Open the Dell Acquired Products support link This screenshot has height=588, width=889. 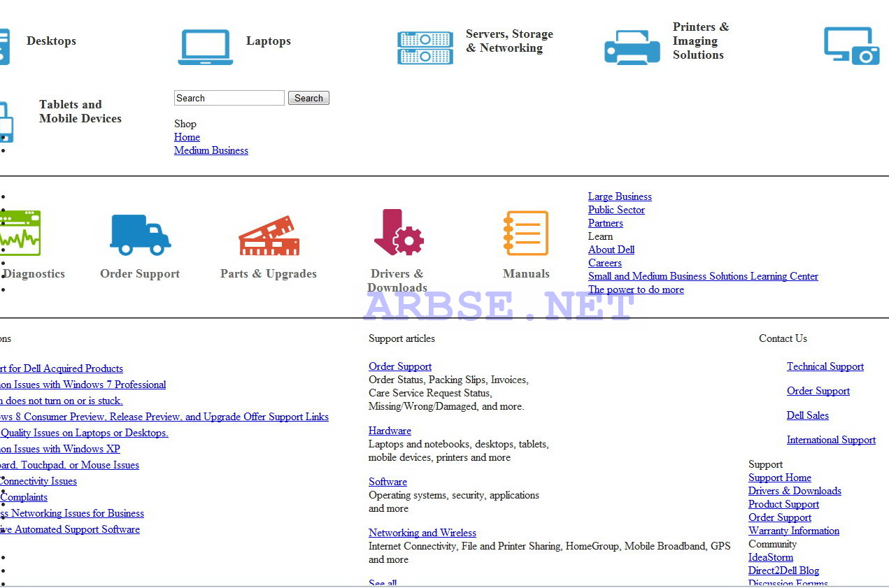click(x=62, y=368)
